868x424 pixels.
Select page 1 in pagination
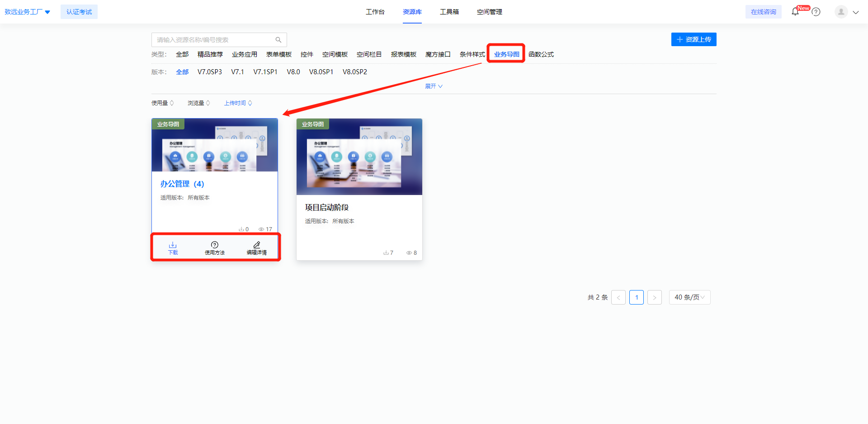(x=637, y=297)
